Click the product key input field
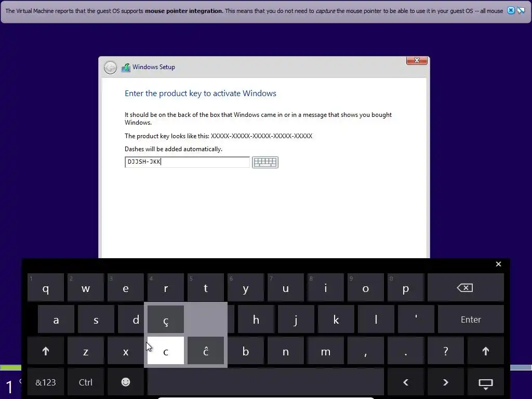The image size is (532, 399). 187,162
